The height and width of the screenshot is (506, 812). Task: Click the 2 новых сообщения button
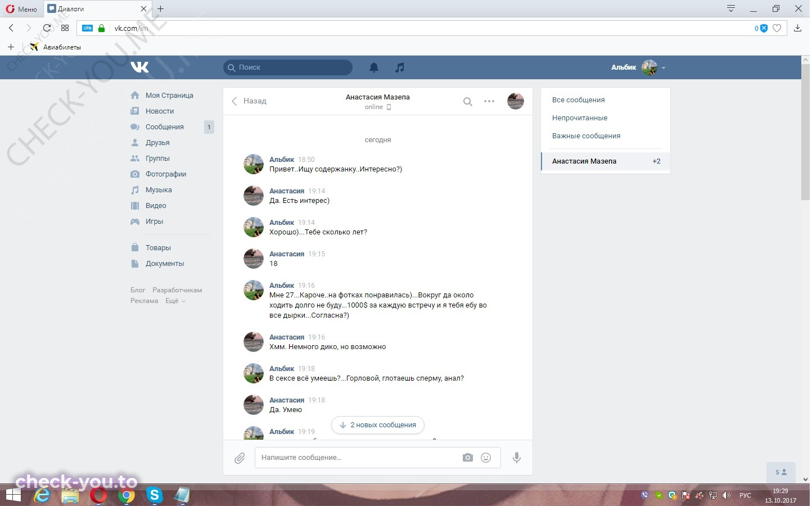click(378, 425)
